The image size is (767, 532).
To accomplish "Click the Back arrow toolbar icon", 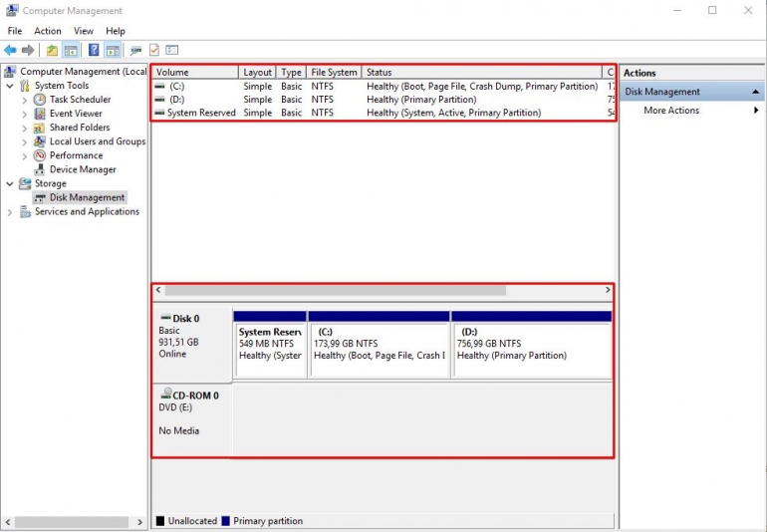I will (x=10, y=50).
